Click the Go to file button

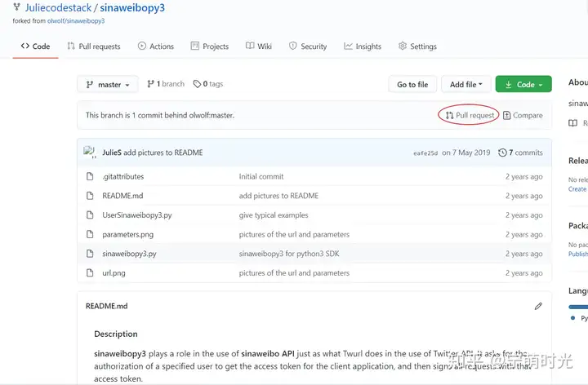[x=412, y=84]
